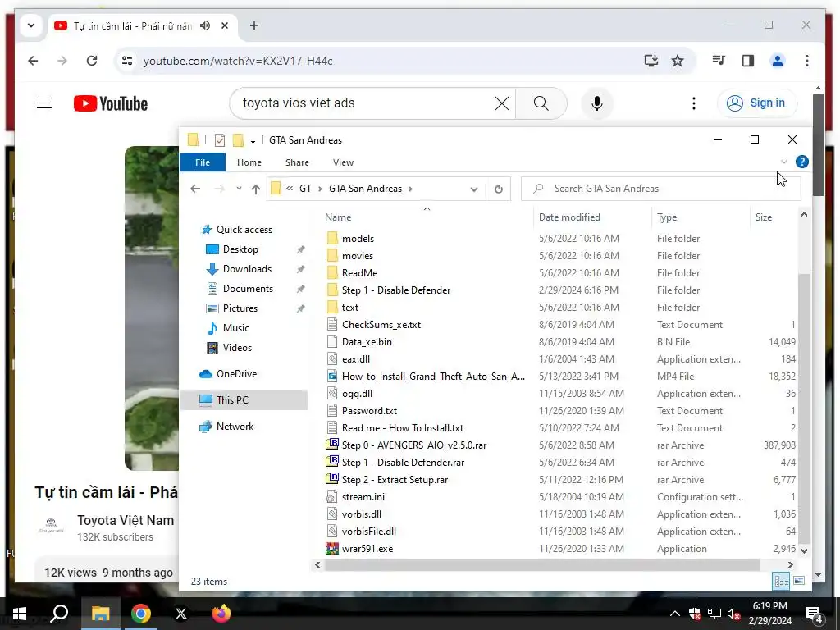Image resolution: width=840 pixels, height=630 pixels.
Task: Start YouTube voice search with microphone
Action: [597, 103]
